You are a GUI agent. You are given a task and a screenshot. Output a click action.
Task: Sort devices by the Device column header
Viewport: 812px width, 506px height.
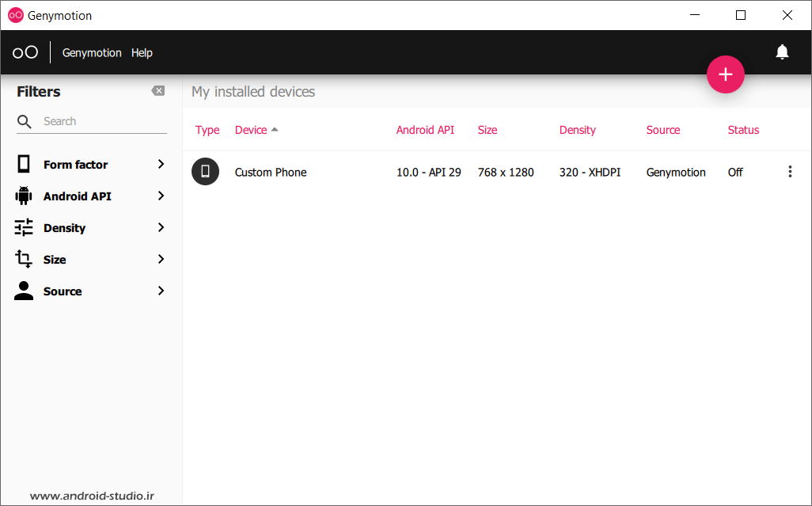[x=251, y=130]
